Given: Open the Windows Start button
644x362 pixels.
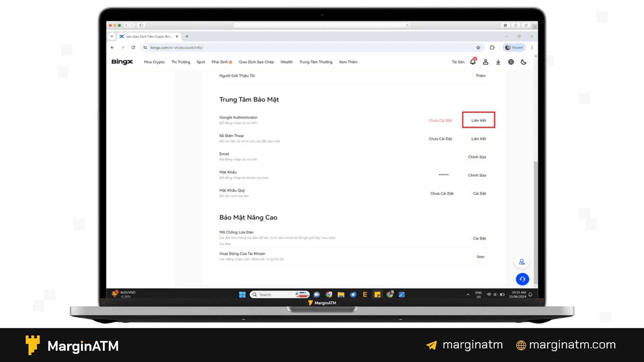Looking at the screenshot, I should [x=242, y=294].
